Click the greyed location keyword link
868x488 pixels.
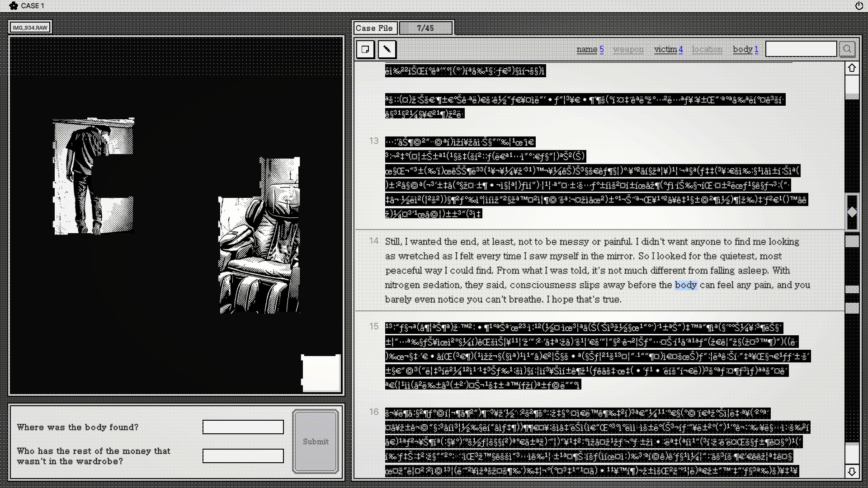pyautogui.click(x=707, y=49)
